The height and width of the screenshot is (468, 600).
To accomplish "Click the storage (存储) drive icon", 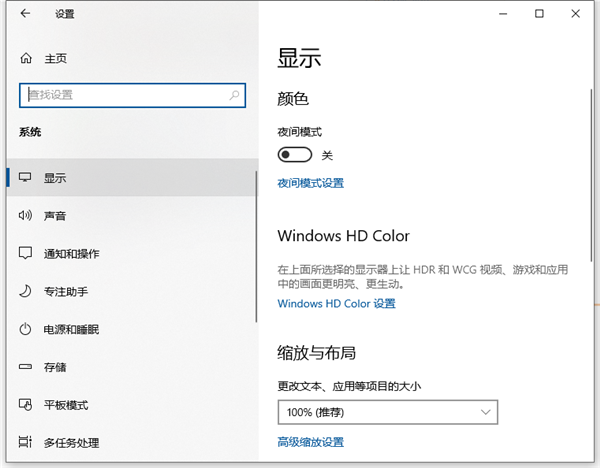I will click(26, 367).
